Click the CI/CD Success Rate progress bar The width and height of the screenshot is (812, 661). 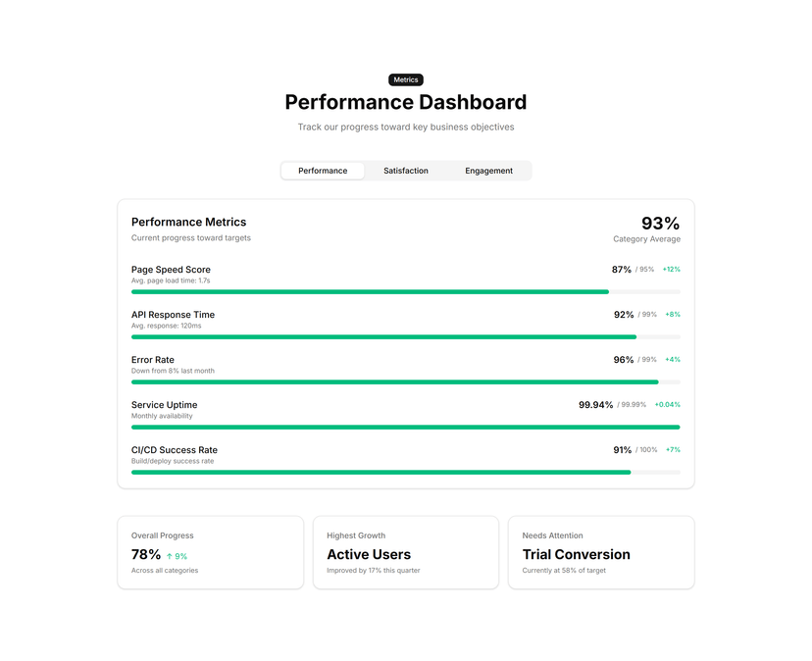pos(405,473)
